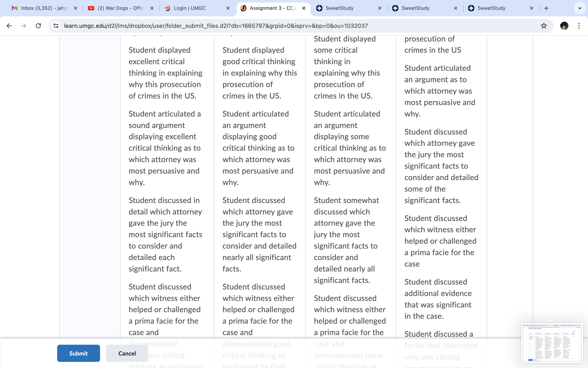
Task: Click text 'Student discussed additional evidence'
Action: [438, 287]
